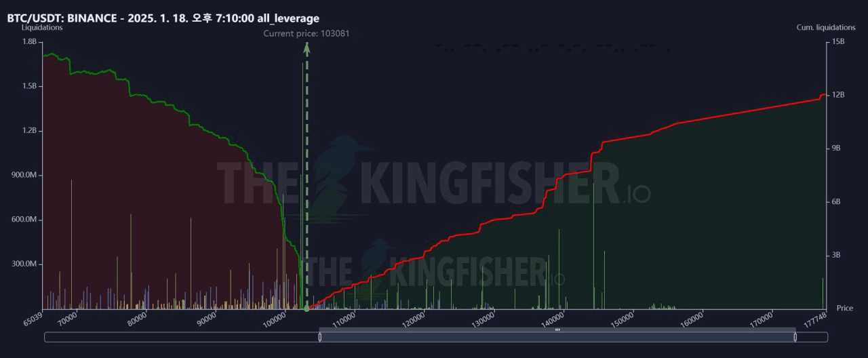Click the 120000 price axis label
The height and width of the screenshot is (358, 868).
tap(414, 319)
